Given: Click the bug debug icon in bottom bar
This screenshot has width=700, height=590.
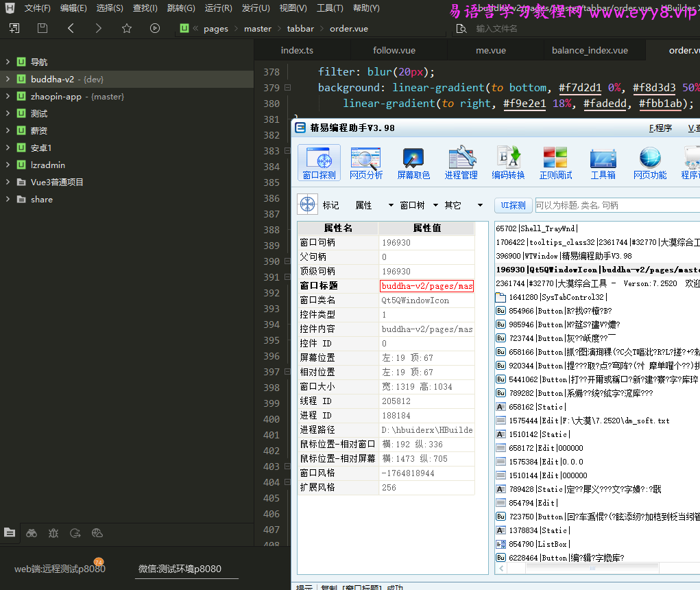Looking at the screenshot, I should click(53, 532).
